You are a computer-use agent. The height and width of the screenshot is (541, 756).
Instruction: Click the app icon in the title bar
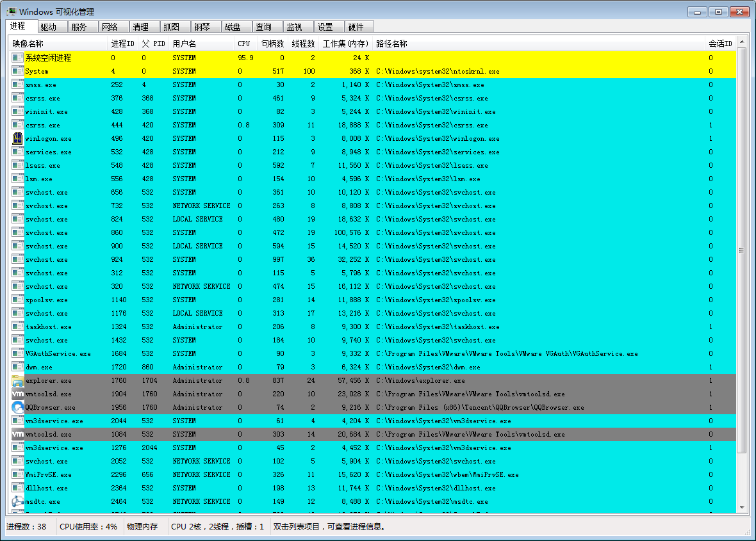[11, 12]
